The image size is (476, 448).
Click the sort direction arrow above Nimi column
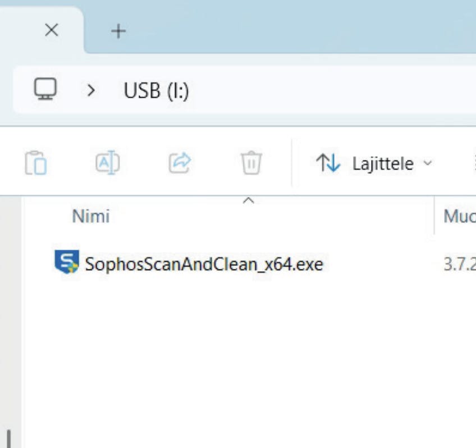(249, 200)
